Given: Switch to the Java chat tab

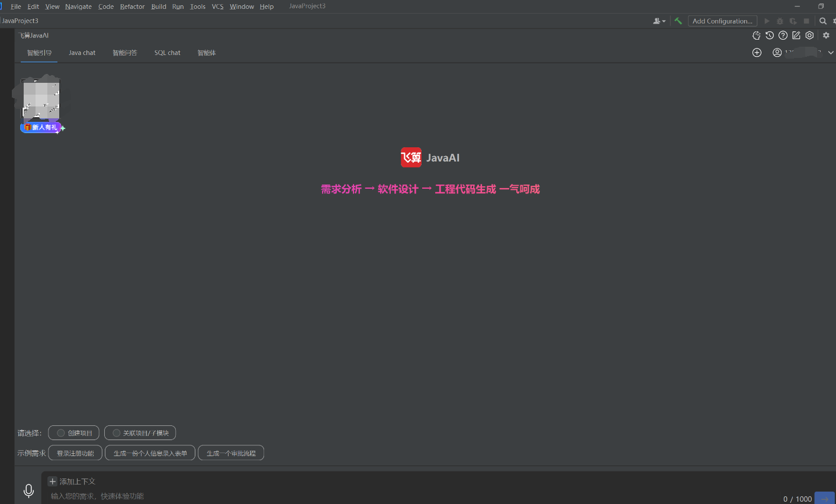Looking at the screenshot, I should pos(82,53).
